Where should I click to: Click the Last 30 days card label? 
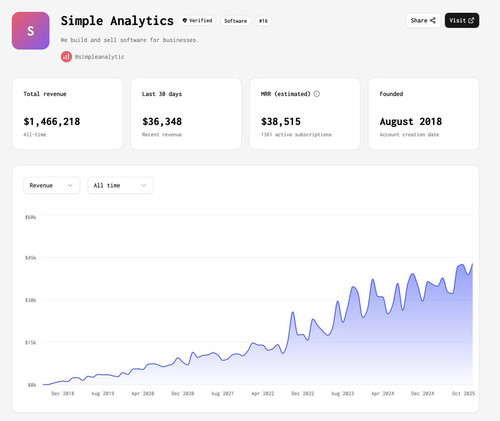[162, 94]
